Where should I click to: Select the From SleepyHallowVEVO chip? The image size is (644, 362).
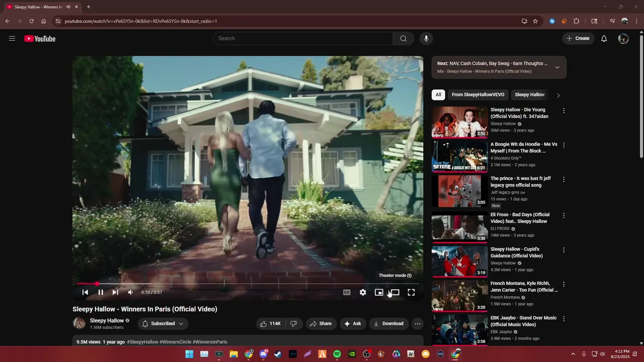478,95
